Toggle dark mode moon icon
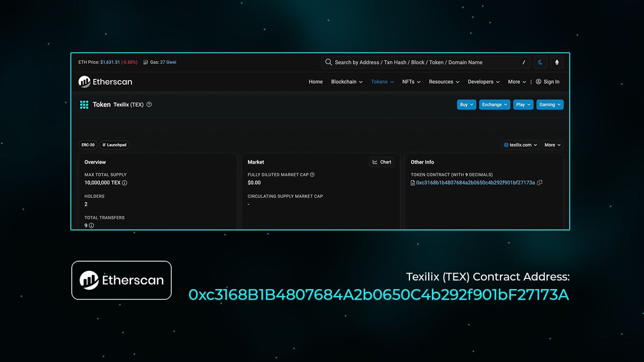This screenshot has height=362, width=644. (540, 62)
